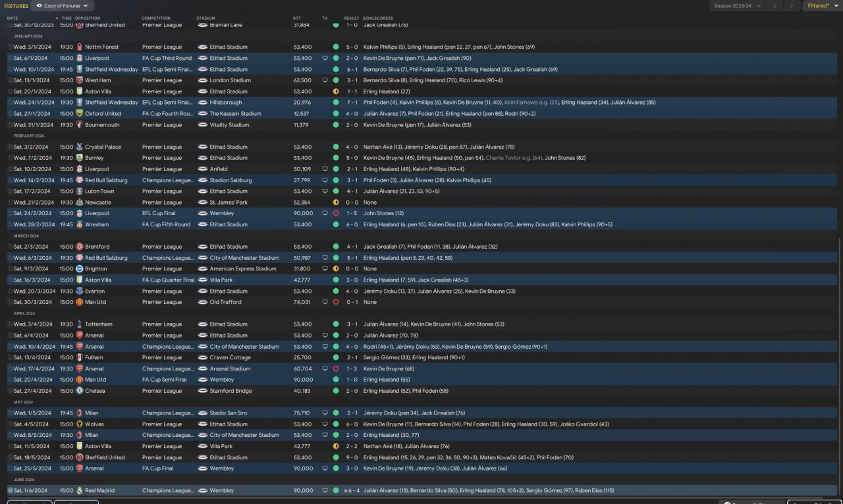Open the Stamford Bridge stadium link
Screen dimensions: 843x504
[x=231, y=391]
